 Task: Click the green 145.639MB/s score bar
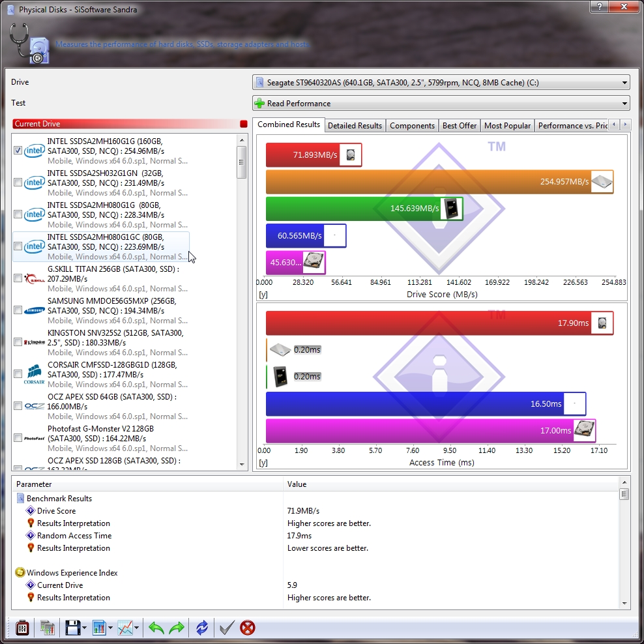[364, 209]
